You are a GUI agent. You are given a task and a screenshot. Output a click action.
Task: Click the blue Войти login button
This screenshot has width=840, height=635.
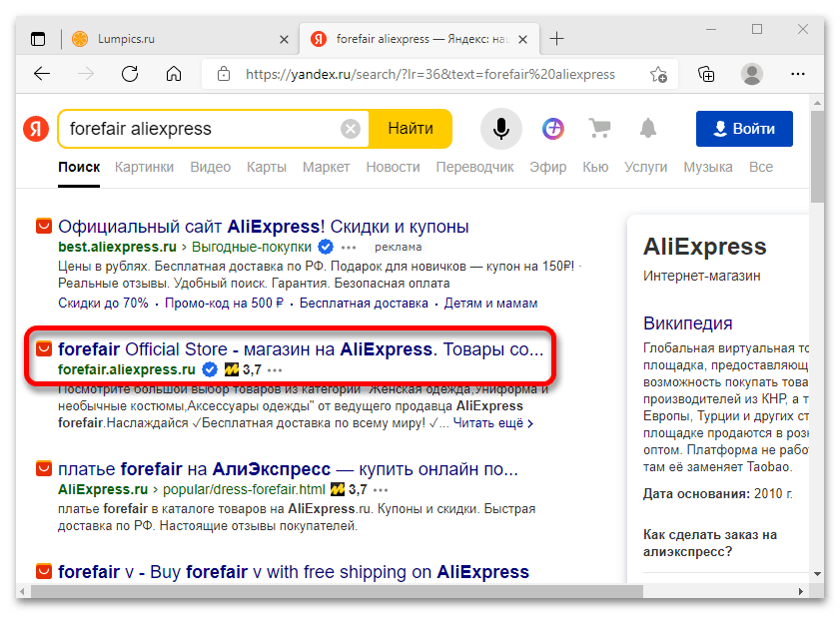coord(744,129)
